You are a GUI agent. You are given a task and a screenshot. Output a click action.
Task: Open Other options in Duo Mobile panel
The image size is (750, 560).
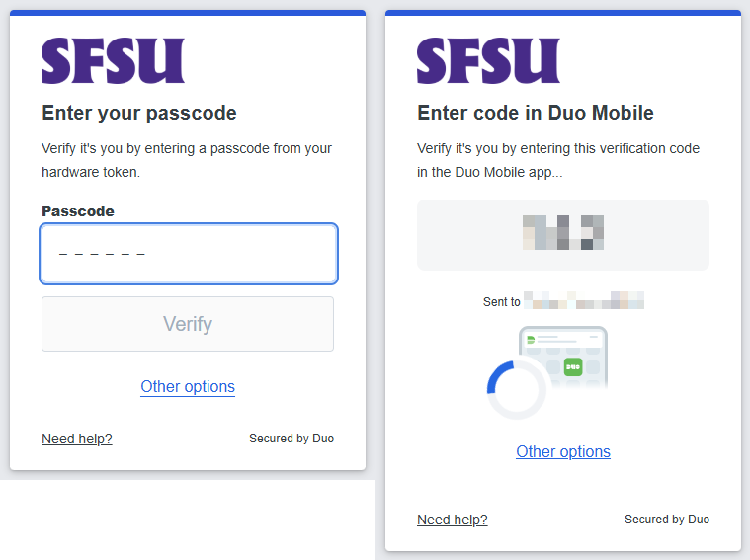click(x=563, y=451)
